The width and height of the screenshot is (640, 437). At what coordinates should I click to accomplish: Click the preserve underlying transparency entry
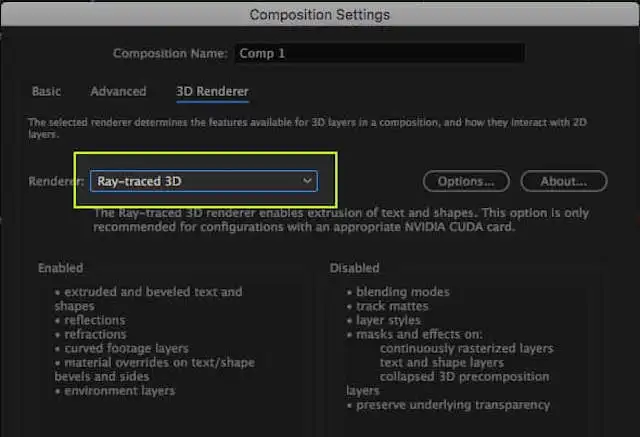(449, 405)
